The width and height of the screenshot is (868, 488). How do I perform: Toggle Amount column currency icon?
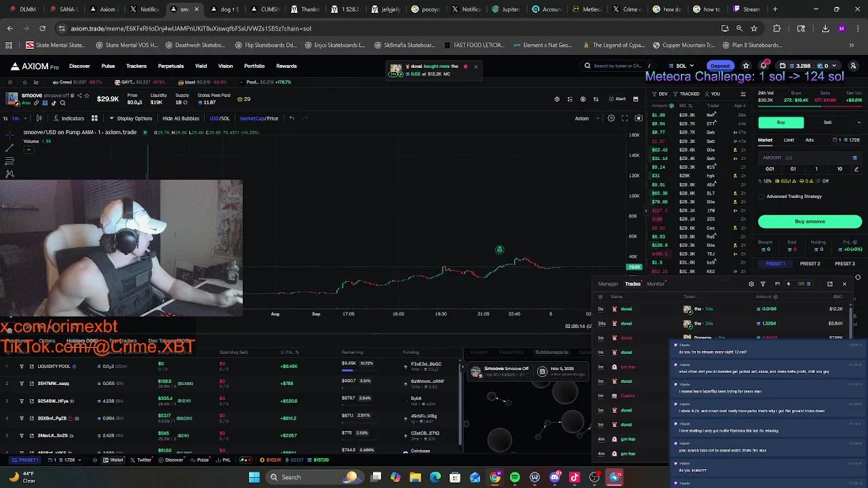(671, 106)
